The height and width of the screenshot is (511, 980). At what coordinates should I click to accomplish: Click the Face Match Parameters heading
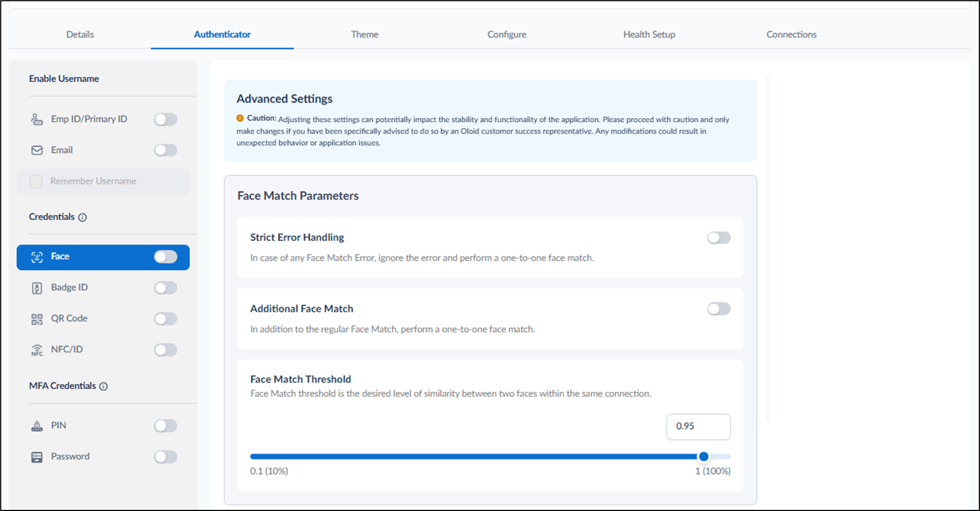(x=298, y=196)
